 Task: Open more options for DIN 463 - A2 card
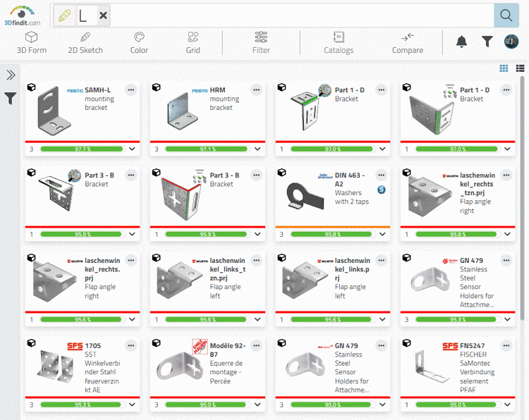pyautogui.click(x=381, y=175)
